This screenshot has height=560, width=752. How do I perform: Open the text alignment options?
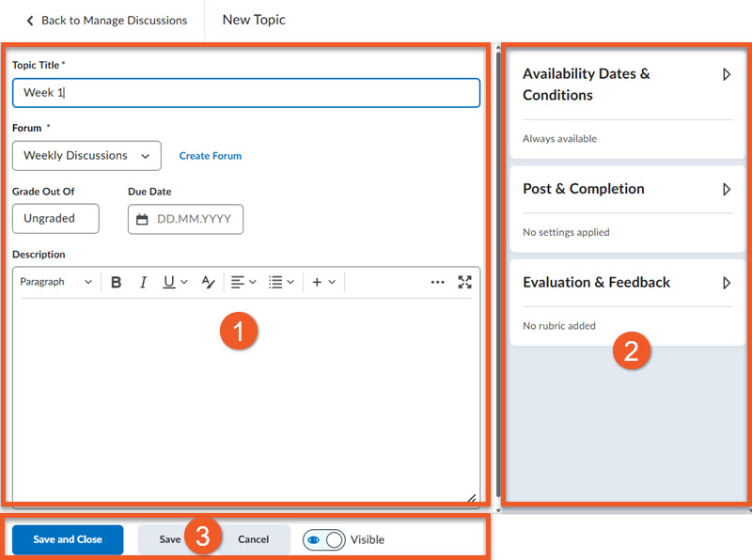click(x=243, y=282)
